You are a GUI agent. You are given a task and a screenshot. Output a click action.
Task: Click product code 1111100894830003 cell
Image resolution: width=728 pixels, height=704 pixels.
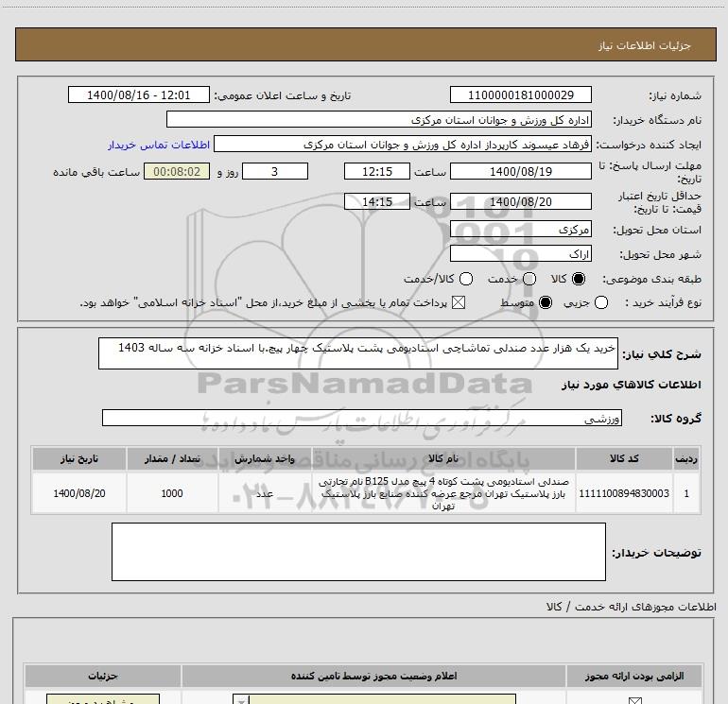pos(624,493)
